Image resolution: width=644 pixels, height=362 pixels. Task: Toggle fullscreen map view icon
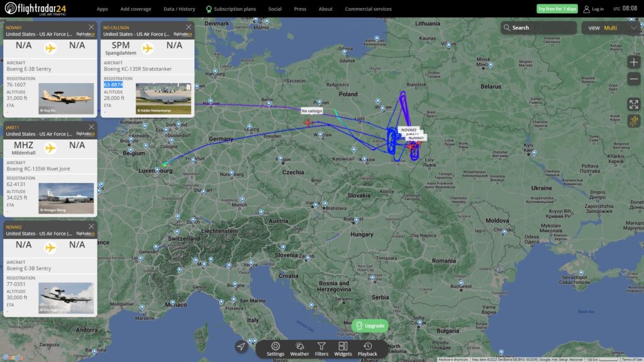(634, 104)
